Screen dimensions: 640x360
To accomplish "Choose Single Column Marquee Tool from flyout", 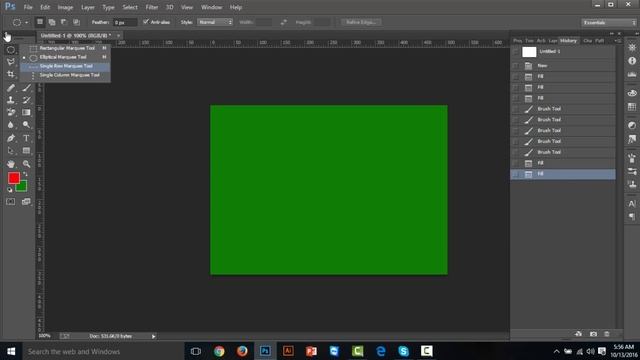I will tap(65, 75).
